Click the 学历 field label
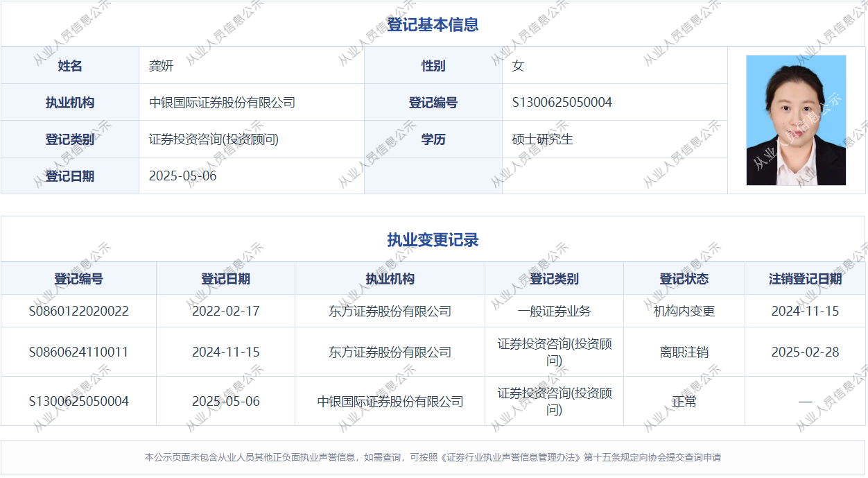The height and width of the screenshot is (478, 868). point(433,139)
